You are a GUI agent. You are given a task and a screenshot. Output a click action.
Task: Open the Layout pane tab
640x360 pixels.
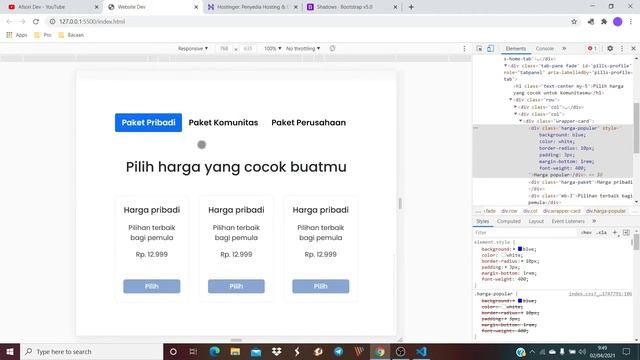536,221
